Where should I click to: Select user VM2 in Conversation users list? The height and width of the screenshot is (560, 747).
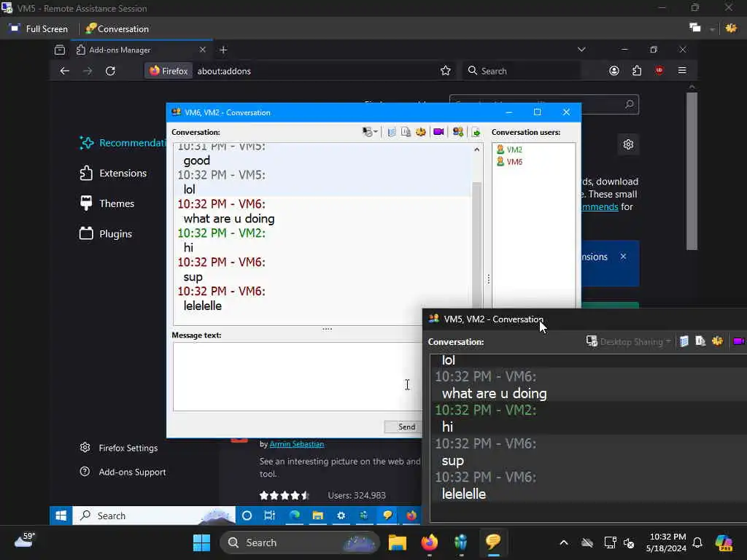(x=509, y=149)
